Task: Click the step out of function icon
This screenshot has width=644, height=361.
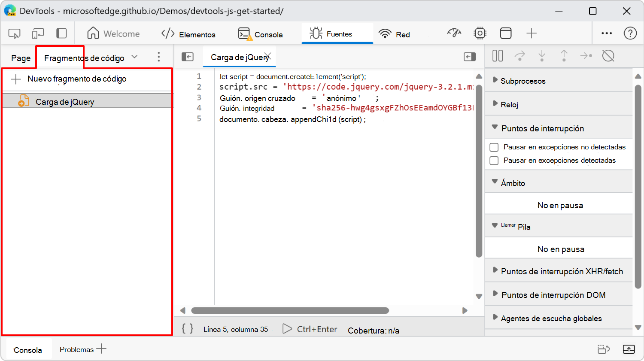Action: click(x=564, y=56)
